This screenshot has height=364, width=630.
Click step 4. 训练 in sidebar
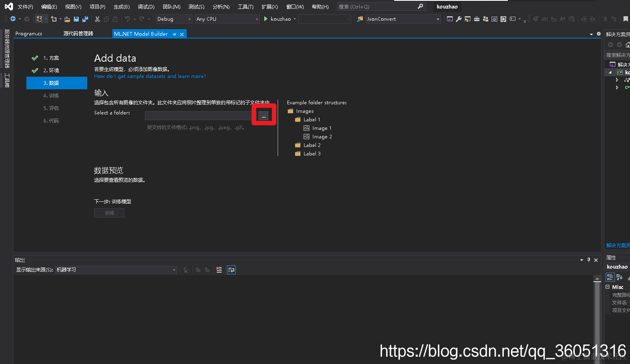(x=51, y=96)
